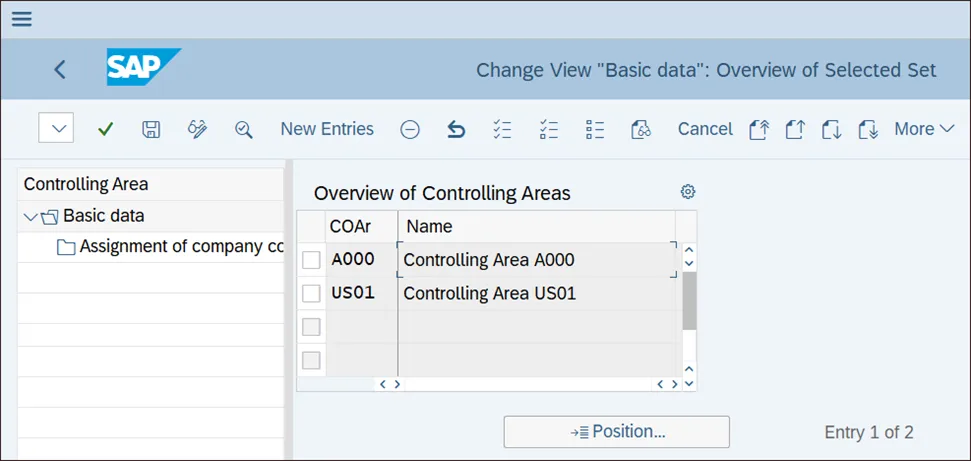
Task: Click the Delete minus-circle icon
Action: 410,129
